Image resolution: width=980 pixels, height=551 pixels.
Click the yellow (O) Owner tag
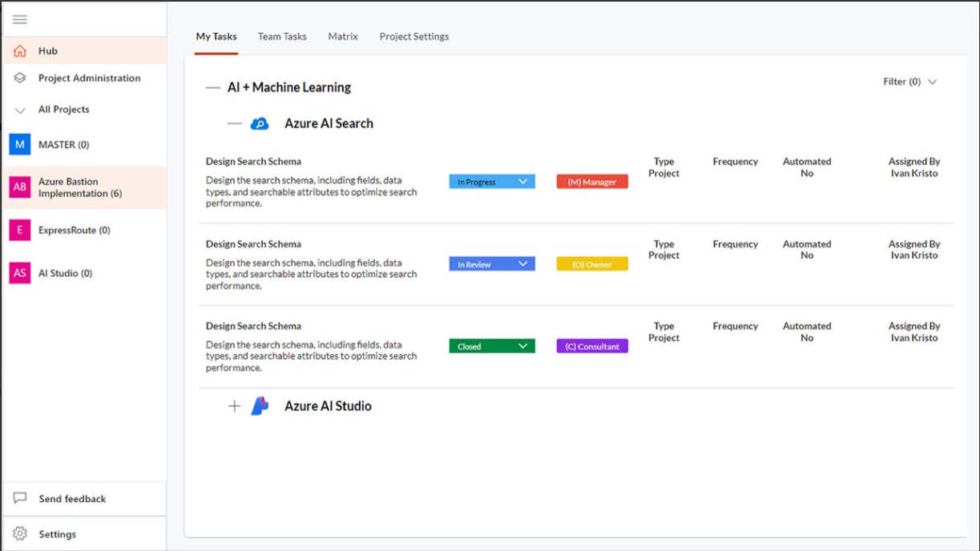[x=592, y=264]
